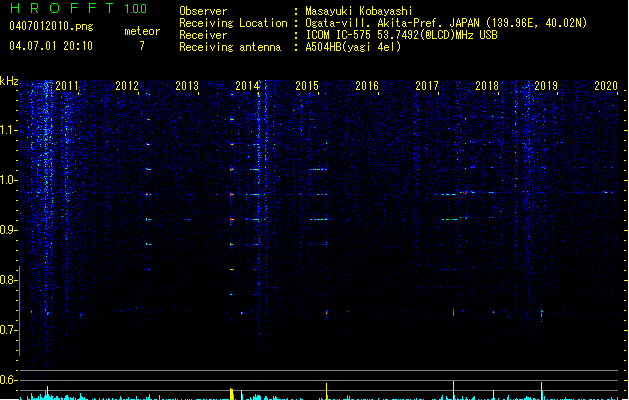Click the 2017 time axis marker
The width and height of the screenshot is (629, 400).
427,86
